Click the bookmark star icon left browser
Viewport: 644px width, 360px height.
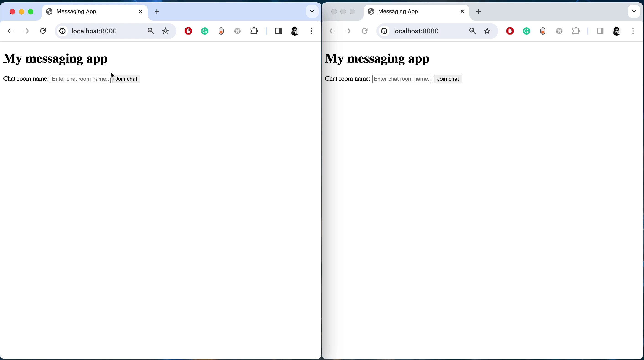point(165,31)
